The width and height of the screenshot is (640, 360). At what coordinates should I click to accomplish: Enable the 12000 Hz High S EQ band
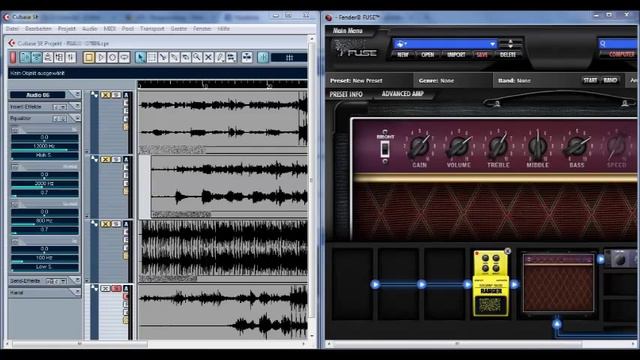15,130
